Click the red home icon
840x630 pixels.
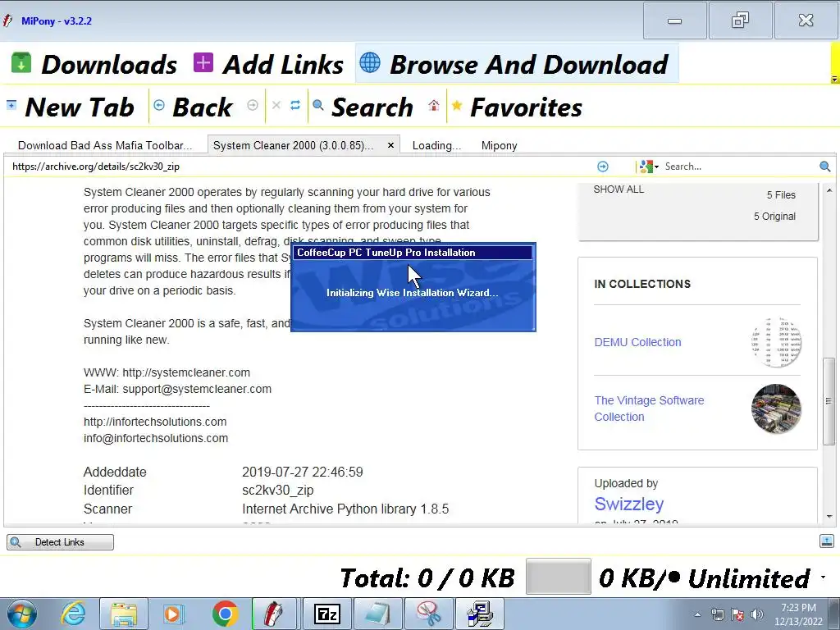click(434, 105)
